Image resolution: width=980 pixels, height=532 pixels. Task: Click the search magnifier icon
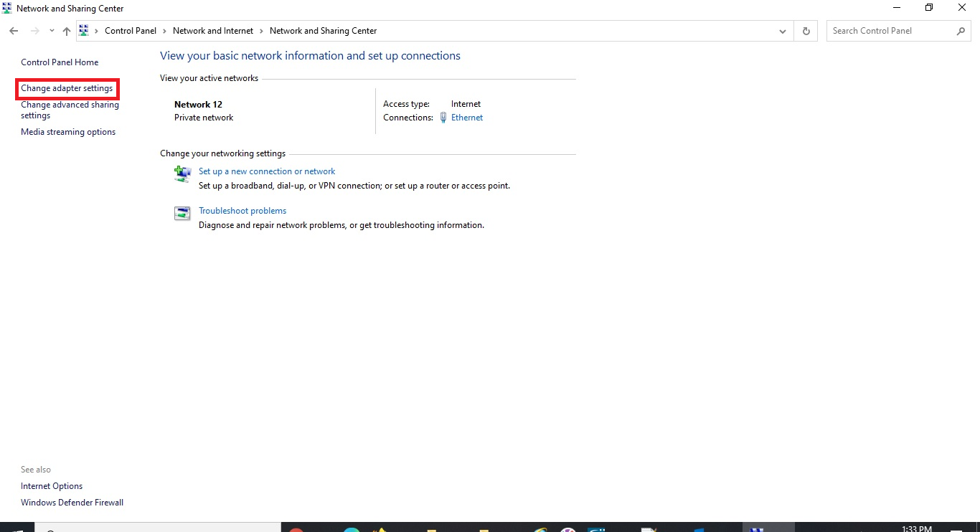[961, 31]
